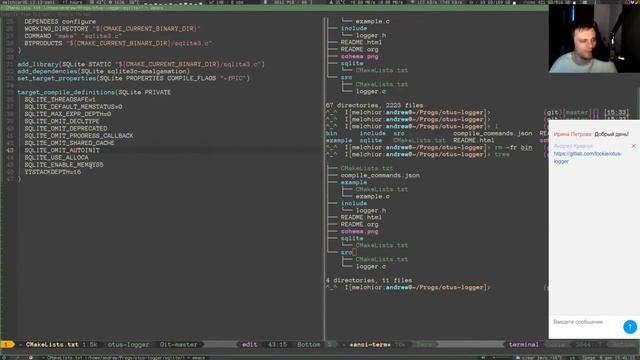Click the yellow window number badge in modeline
Viewport: 640px width, 360px height.
[x=7, y=344]
